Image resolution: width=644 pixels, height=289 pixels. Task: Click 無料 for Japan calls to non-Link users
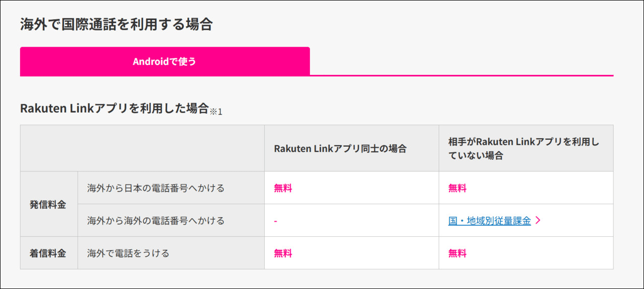coord(457,188)
